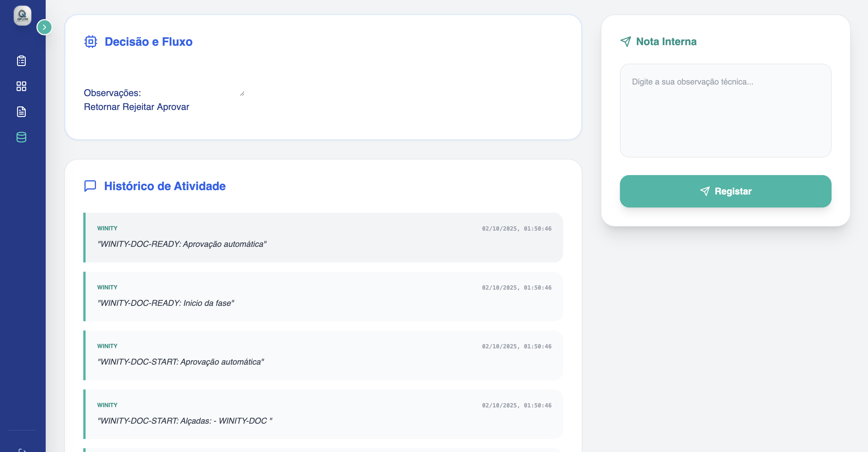
Task: Open the dashboard grid sidebar icon
Action: pyautogui.click(x=21, y=86)
